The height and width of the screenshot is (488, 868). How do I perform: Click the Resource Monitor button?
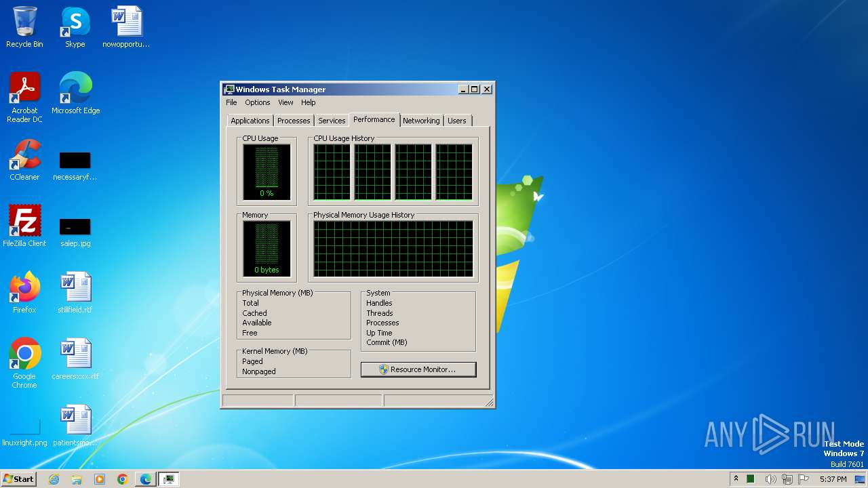click(418, 369)
